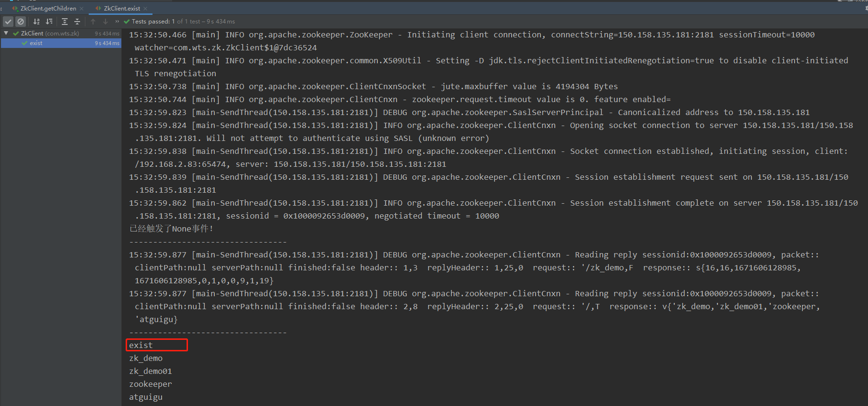Click the 'zk_demo01' console output line
The image size is (868, 406).
pyautogui.click(x=151, y=371)
